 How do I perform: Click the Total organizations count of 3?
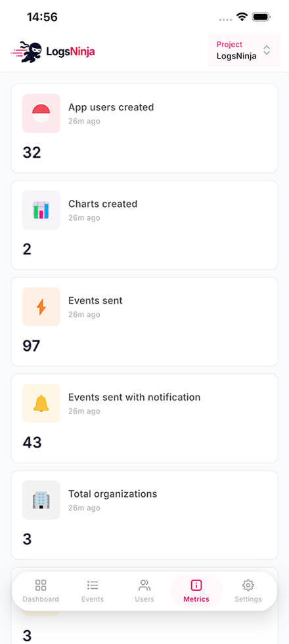[x=27, y=540]
